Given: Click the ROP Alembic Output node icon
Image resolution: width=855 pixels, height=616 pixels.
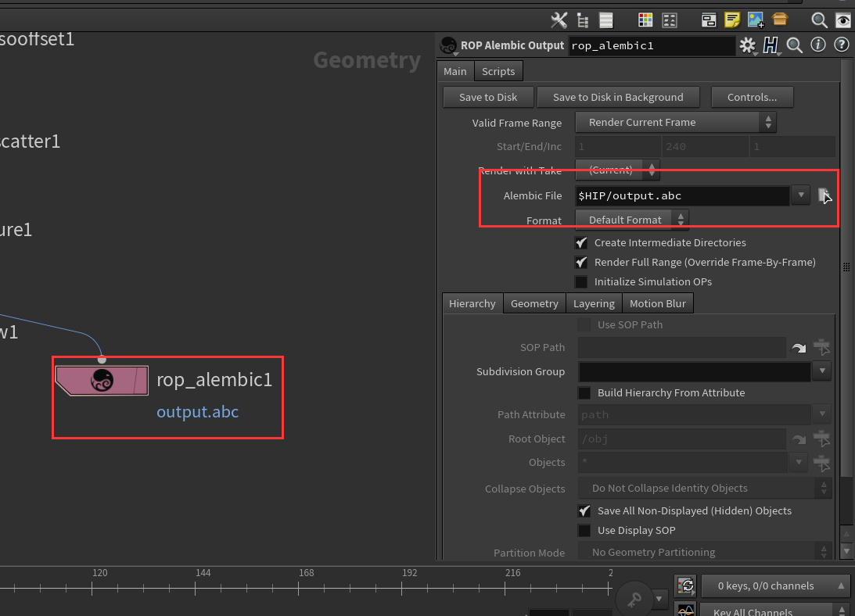Looking at the screenshot, I should point(102,380).
